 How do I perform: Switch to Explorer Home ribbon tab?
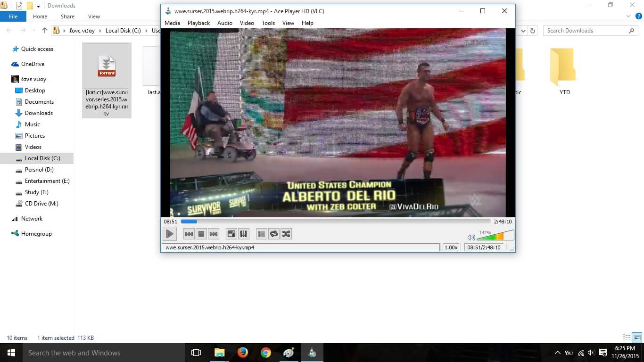click(x=40, y=16)
